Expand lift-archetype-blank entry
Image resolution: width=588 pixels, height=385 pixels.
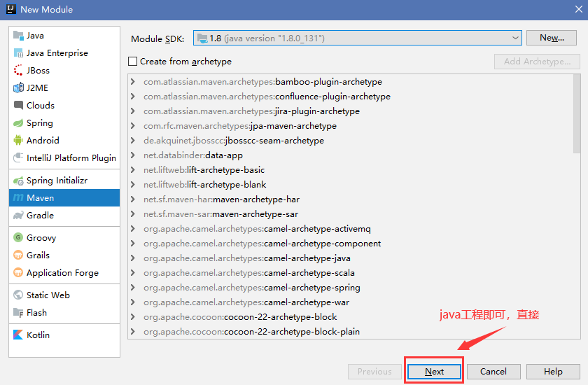click(133, 184)
